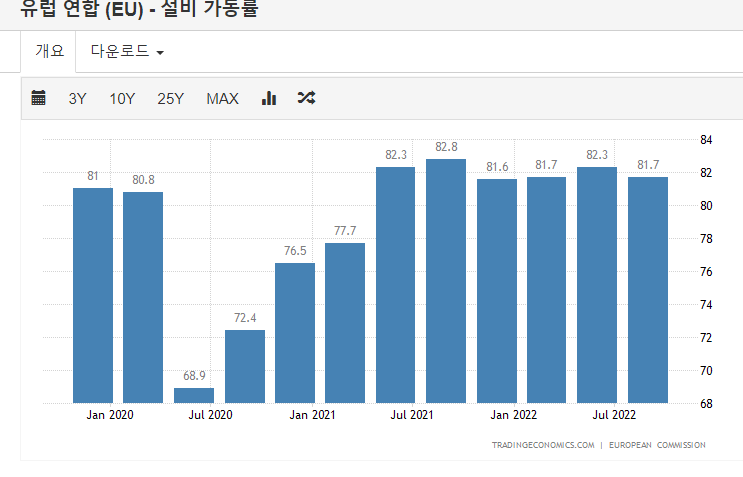Screen dimensions: 743x477
Task: Click the bar labeled 77.7
Action: click(x=345, y=323)
